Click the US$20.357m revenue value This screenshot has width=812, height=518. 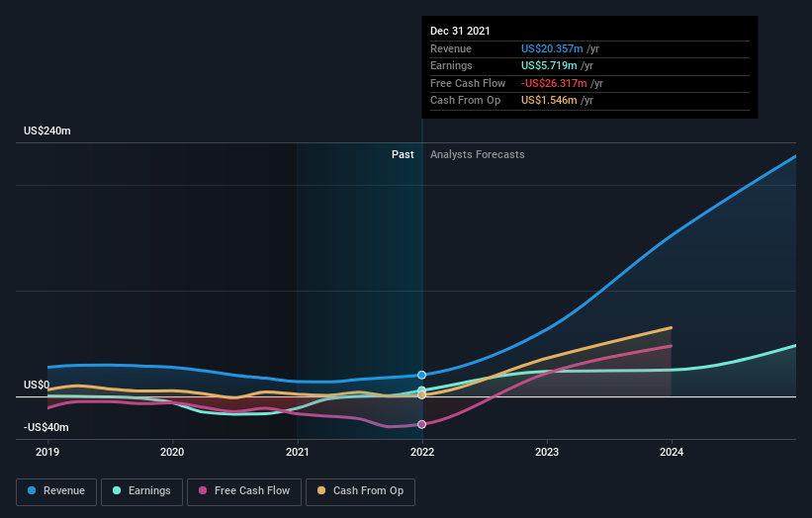point(552,48)
